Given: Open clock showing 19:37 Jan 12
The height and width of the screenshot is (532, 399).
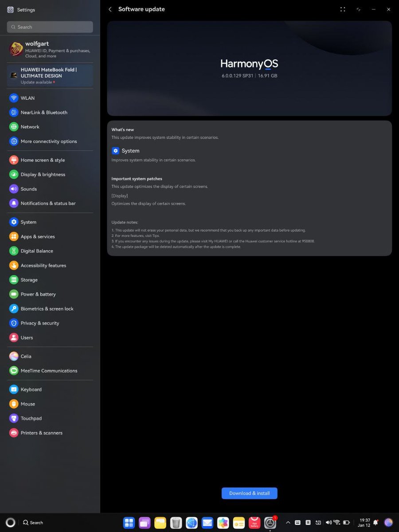Looking at the screenshot, I should point(364,523).
